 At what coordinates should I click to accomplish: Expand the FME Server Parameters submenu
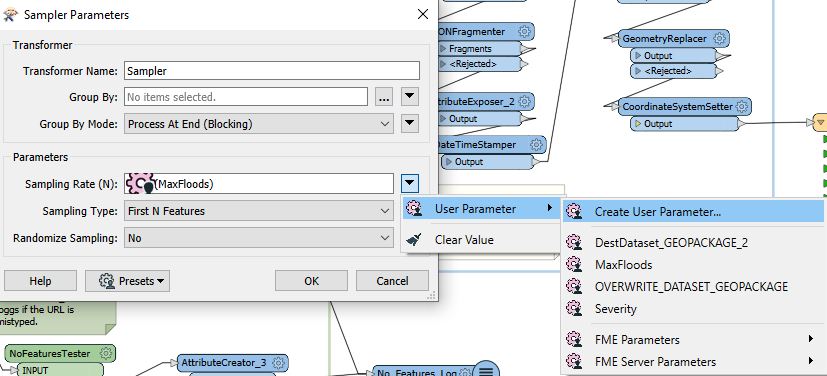[811, 361]
